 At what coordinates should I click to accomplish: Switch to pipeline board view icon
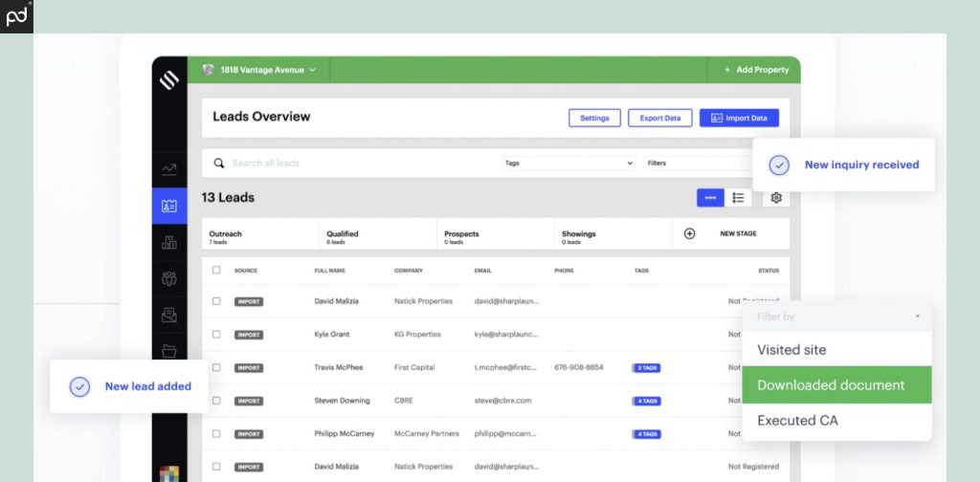pyautogui.click(x=711, y=198)
